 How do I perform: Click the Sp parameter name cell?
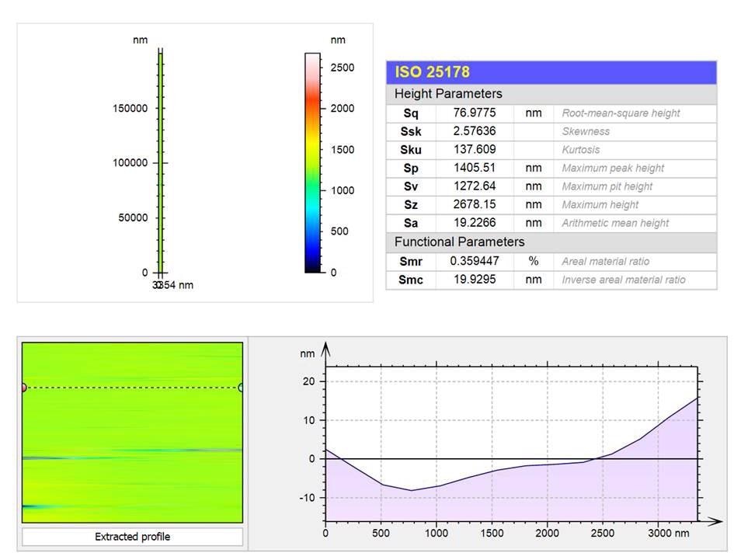coord(411,168)
